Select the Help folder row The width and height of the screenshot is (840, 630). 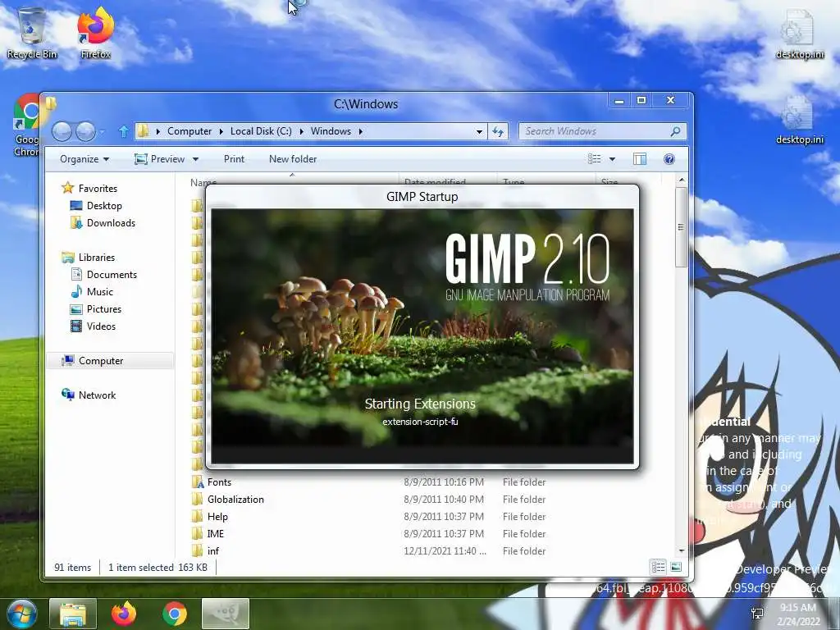370,517
